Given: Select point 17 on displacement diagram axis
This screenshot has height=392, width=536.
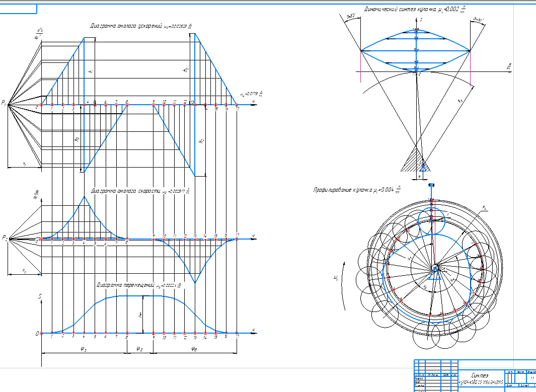Looking at the screenshot, I should click(x=237, y=333).
